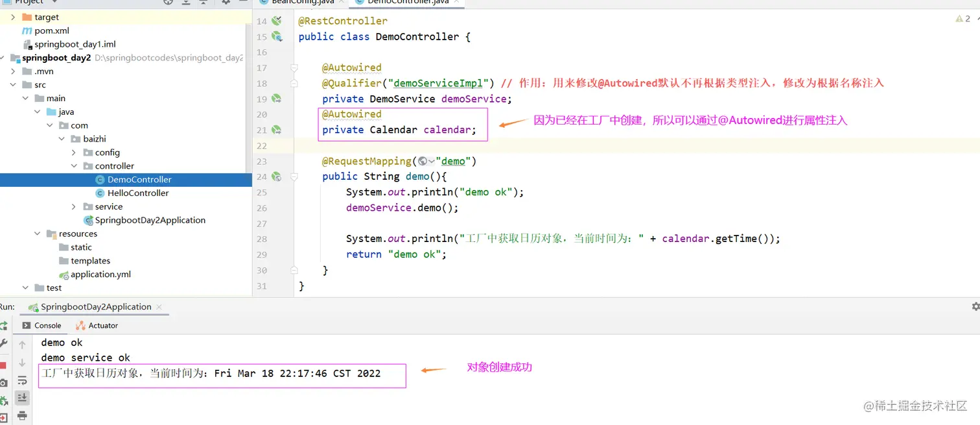Open the BeanConfig.java editor tab

click(301, 3)
